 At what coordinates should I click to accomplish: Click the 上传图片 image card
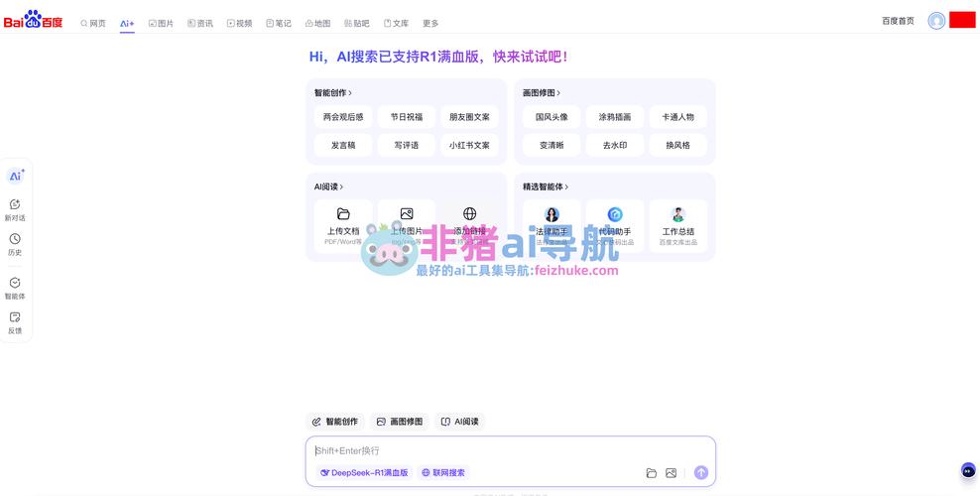tap(407, 226)
